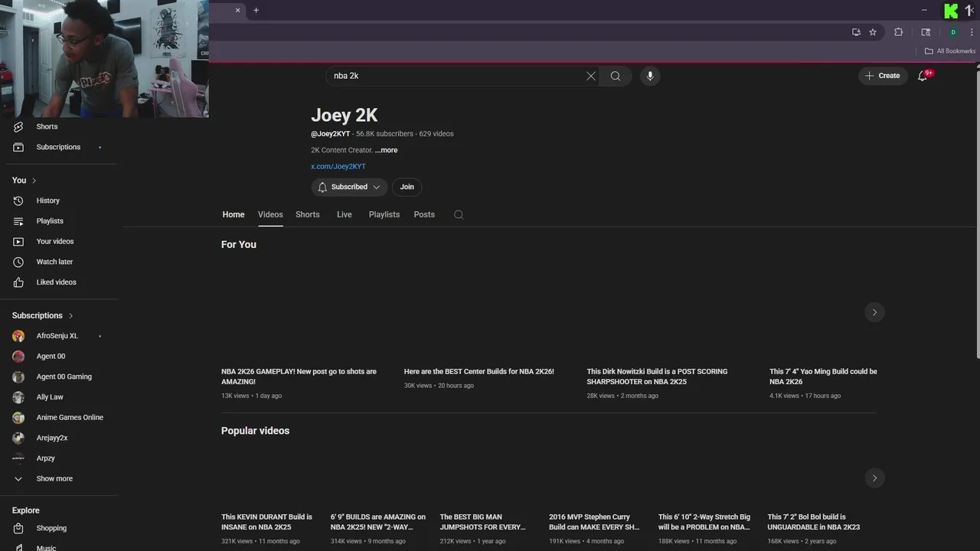980x551 pixels.
Task: Open All Bookmarks folder
Action: tap(950, 51)
